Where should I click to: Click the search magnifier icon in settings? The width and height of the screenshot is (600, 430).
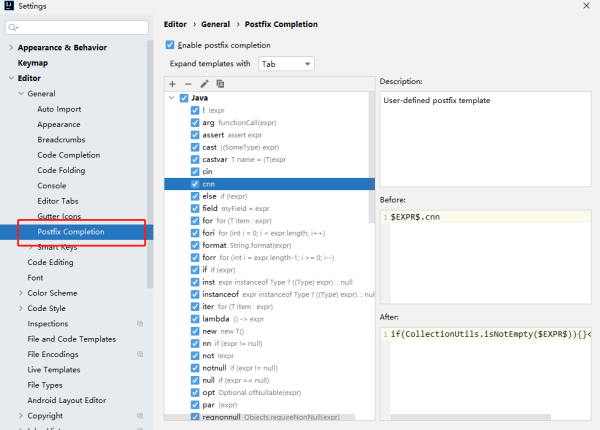point(13,27)
